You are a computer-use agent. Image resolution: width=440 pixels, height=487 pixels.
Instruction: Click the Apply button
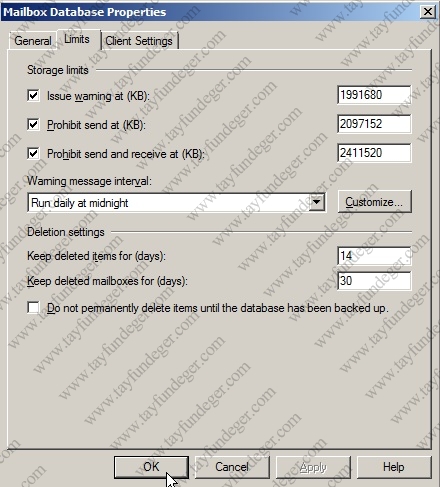pos(313,467)
